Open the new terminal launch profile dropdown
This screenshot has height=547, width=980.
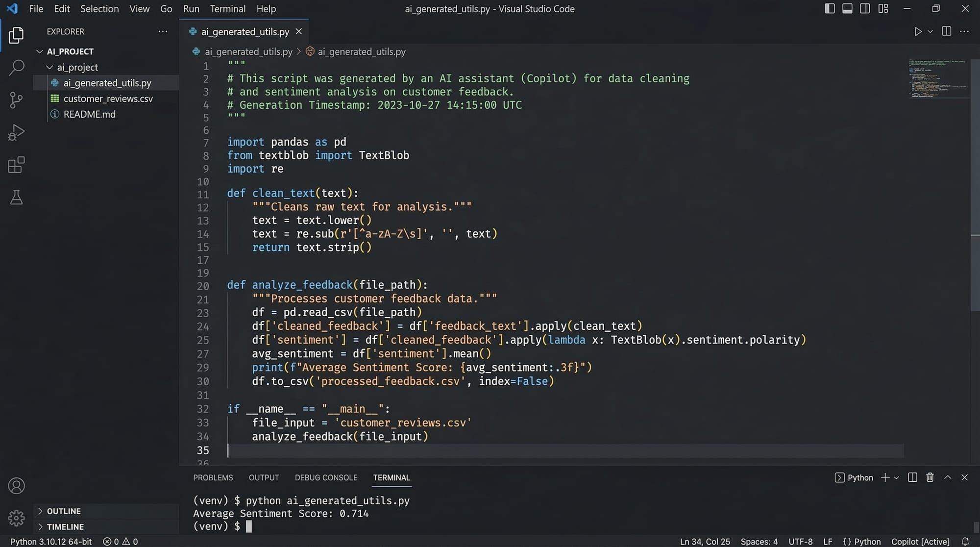(897, 478)
